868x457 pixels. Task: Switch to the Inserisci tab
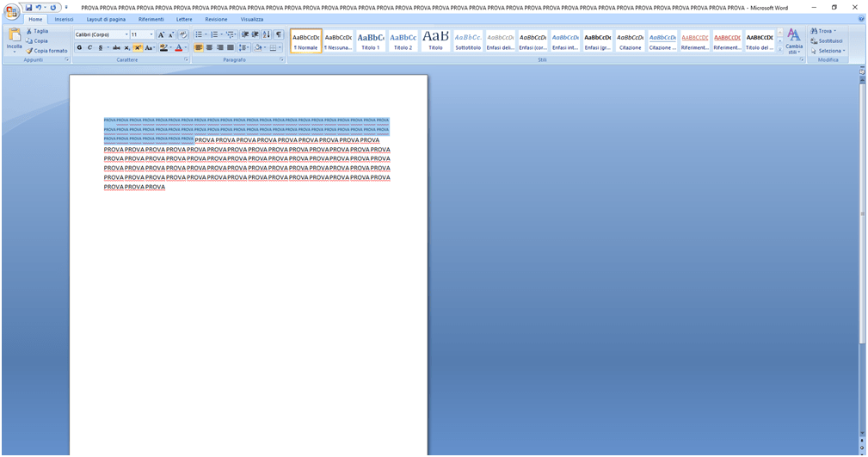tap(64, 19)
